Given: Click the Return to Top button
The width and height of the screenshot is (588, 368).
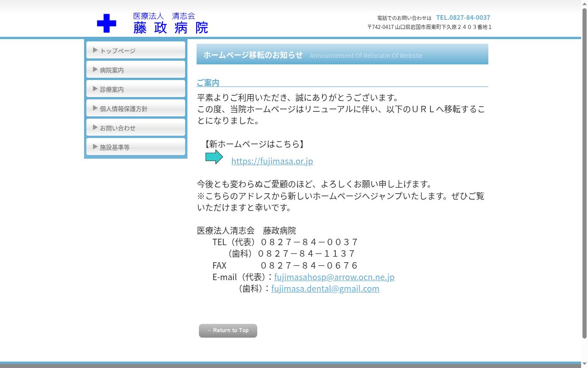Looking at the screenshot, I should [x=228, y=330].
